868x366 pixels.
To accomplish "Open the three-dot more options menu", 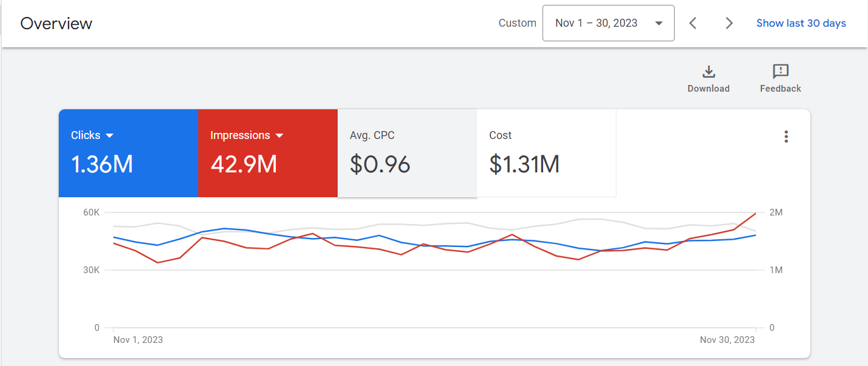I will [786, 137].
